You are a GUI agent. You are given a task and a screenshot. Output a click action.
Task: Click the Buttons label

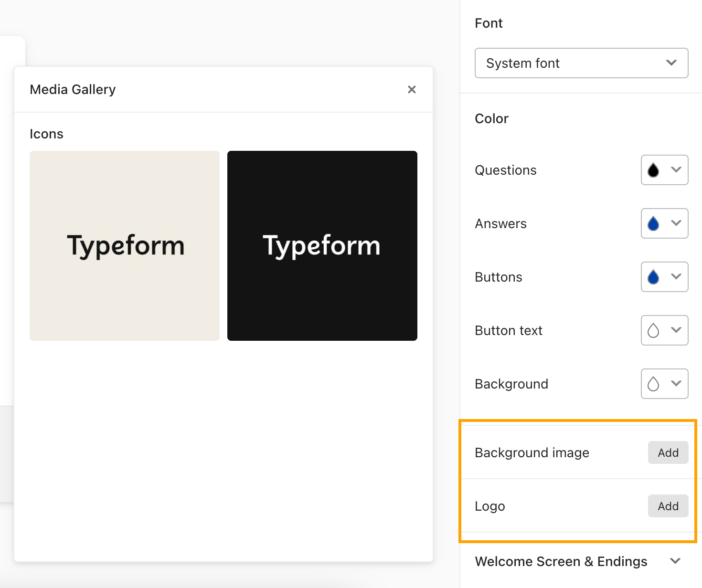[x=499, y=277]
